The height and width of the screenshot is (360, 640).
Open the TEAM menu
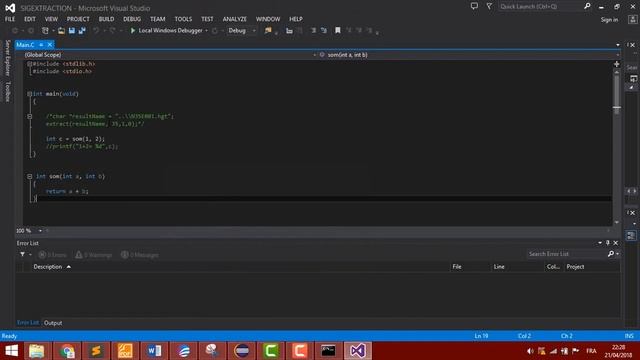coord(158,19)
